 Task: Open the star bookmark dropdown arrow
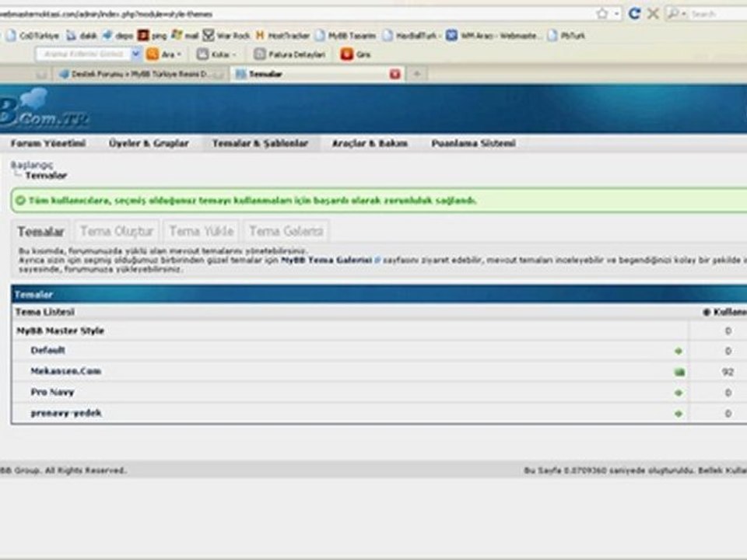pos(616,14)
